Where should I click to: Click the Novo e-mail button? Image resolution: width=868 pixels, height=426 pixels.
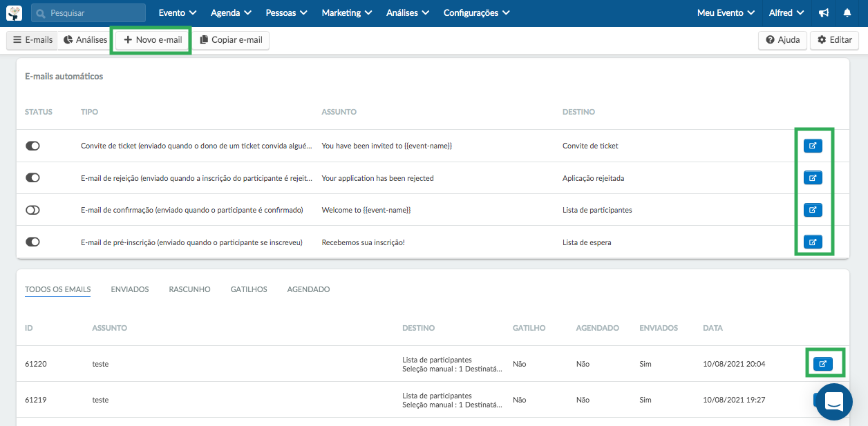[153, 40]
